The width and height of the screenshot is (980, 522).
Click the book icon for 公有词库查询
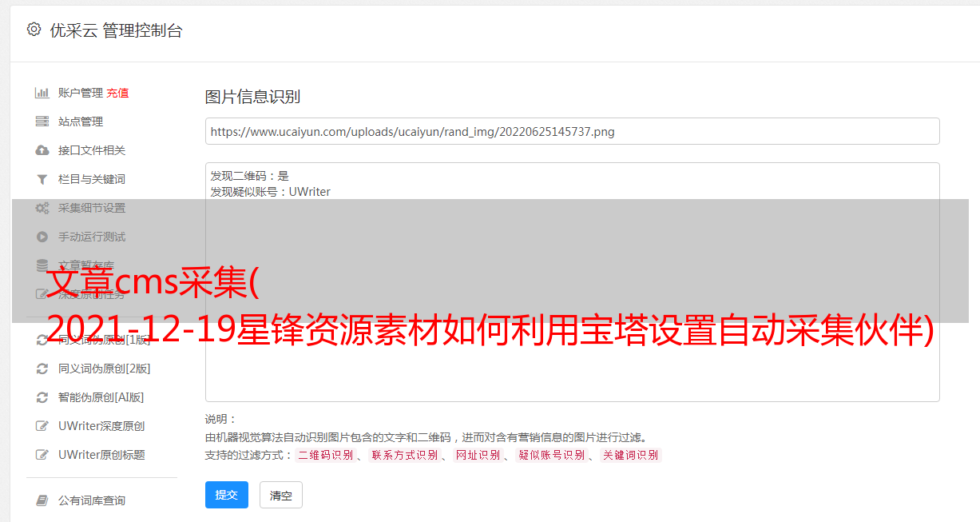42,500
